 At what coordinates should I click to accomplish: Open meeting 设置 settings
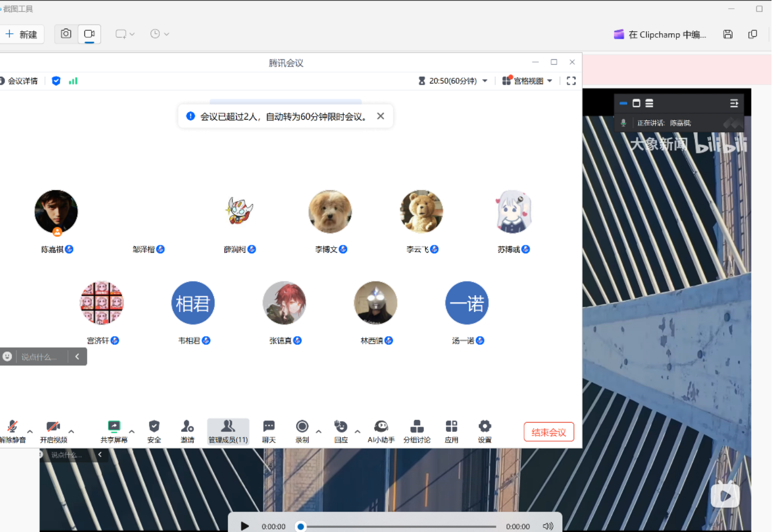coord(484,431)
